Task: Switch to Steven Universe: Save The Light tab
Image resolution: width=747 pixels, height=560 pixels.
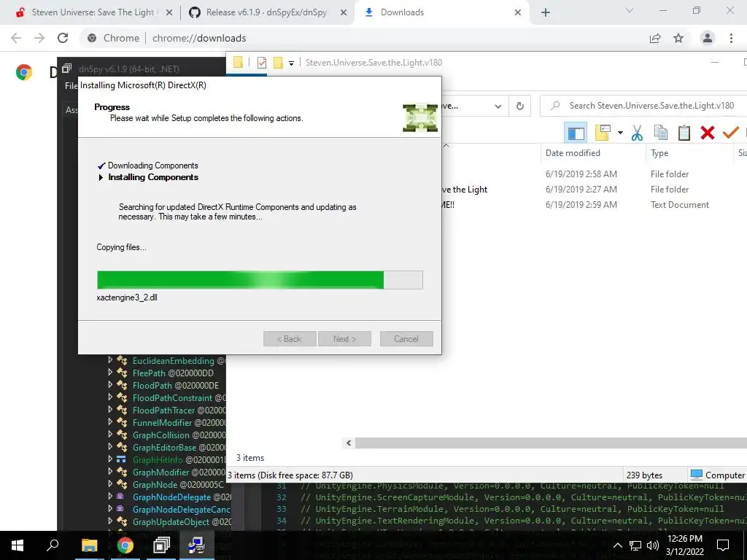Action: point(93,12)
